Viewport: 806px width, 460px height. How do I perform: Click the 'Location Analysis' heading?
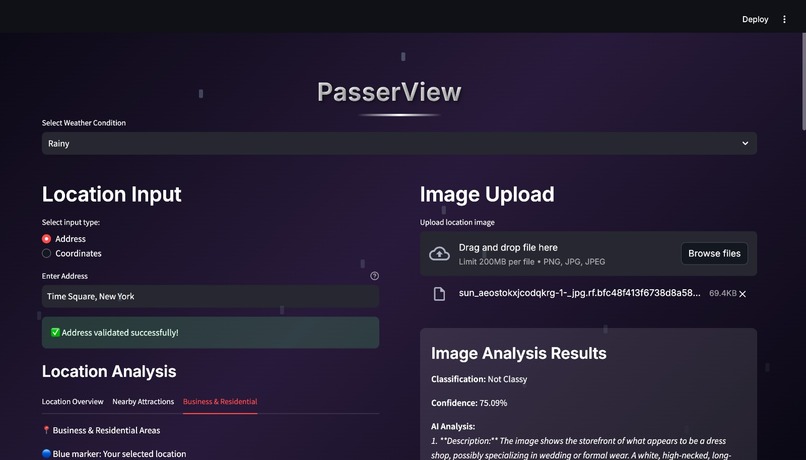click(109, 372)
